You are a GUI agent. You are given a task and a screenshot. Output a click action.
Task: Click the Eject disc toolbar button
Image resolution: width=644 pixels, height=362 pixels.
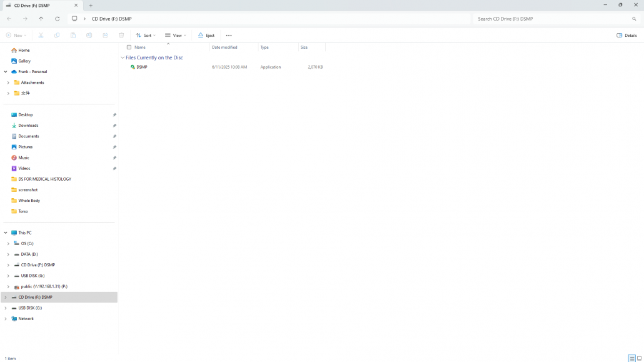pyautogui.click(x=206, y=36)
